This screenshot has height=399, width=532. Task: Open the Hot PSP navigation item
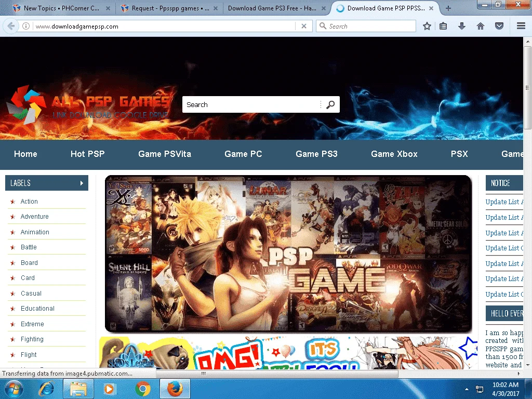[x=87, y=154]
